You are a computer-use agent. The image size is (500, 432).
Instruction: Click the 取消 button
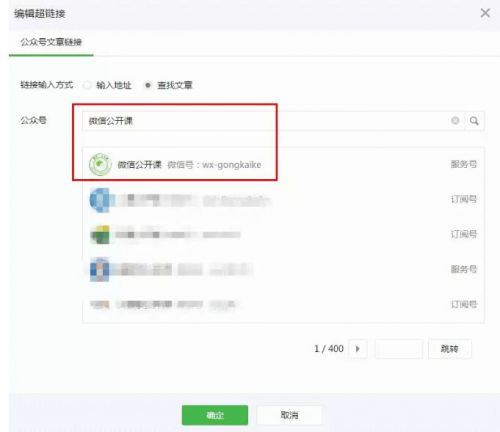coord(289,415)
